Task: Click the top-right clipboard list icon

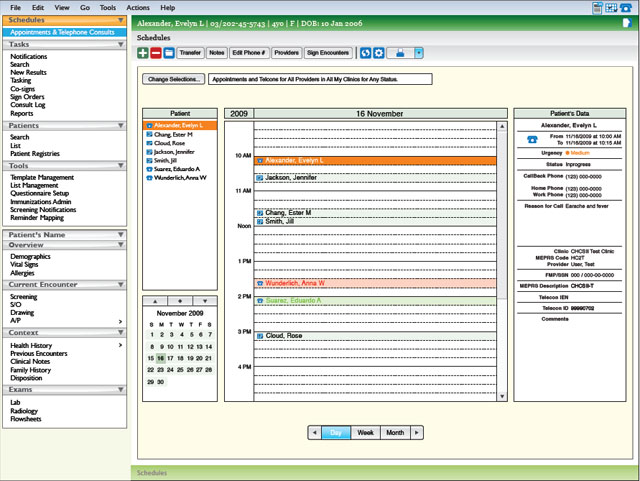Action: [597, 8]
